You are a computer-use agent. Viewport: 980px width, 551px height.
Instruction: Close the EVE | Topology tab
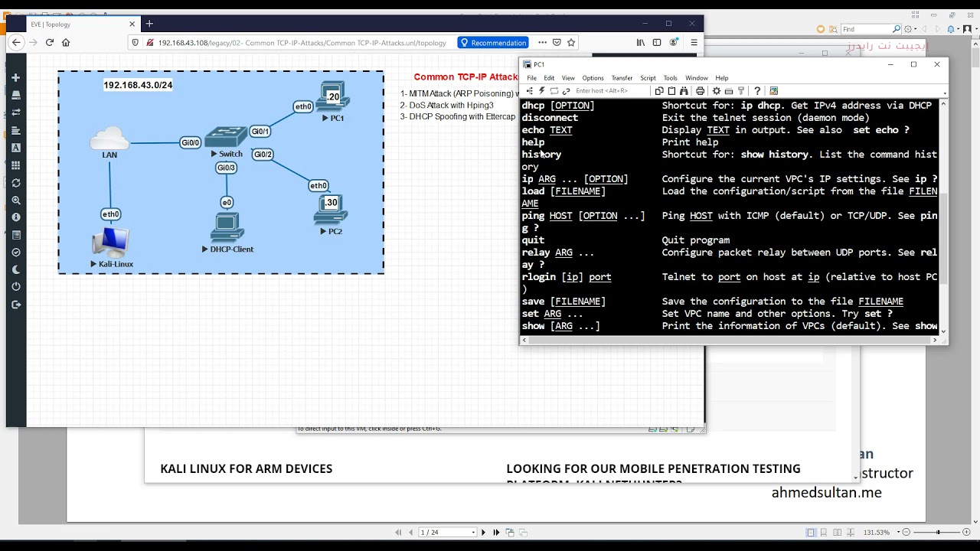coord(132,24)
